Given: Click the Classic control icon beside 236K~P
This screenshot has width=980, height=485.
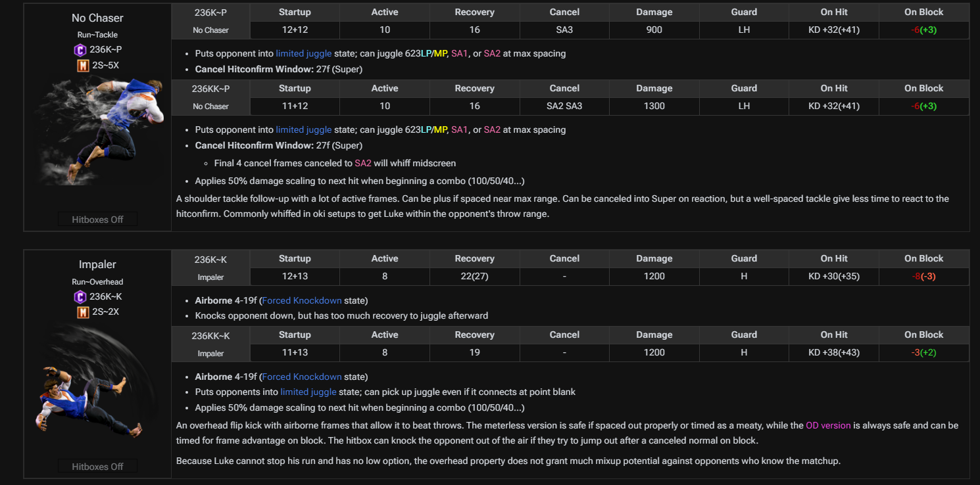Looking at the screenshot, I should (80, 50).
